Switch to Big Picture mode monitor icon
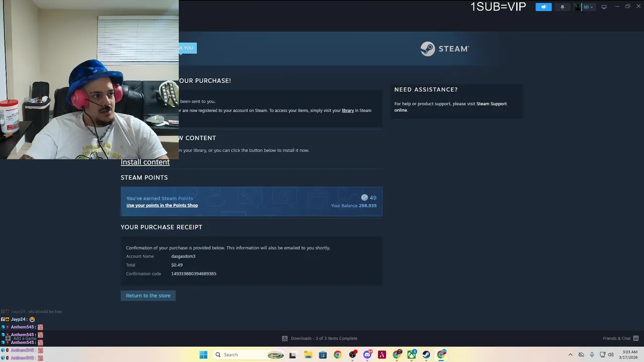Screen dimensions: 644x362 [604, 7]
